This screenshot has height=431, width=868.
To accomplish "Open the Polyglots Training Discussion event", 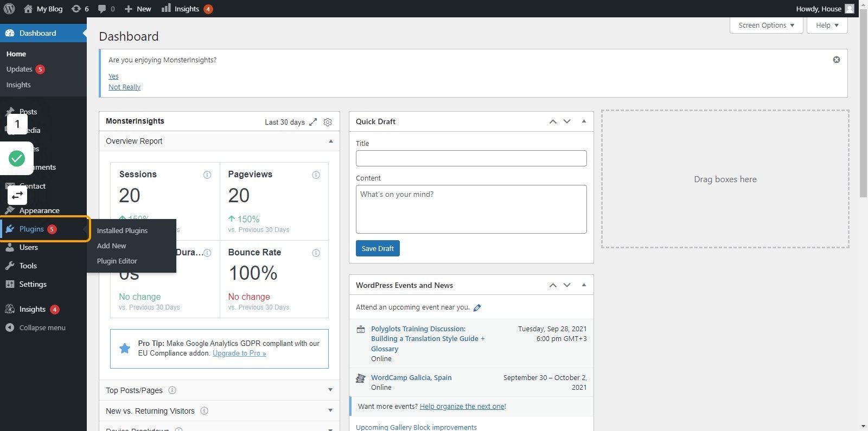I will (427, 339).
